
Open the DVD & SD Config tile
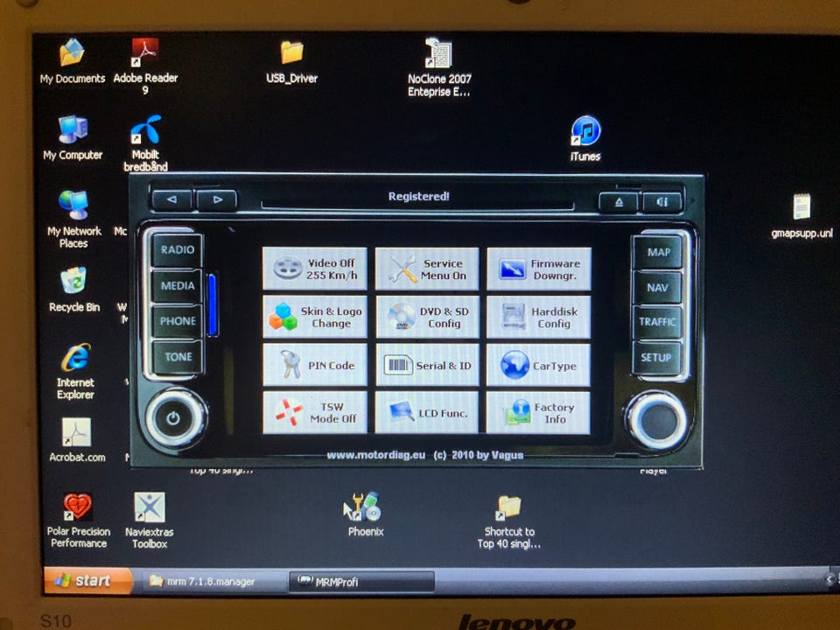427,317
